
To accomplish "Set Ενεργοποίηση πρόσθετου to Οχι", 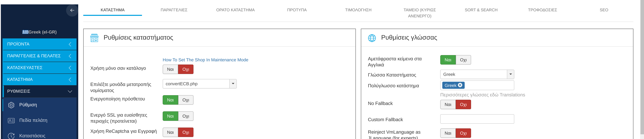I will tap(186, 100).
